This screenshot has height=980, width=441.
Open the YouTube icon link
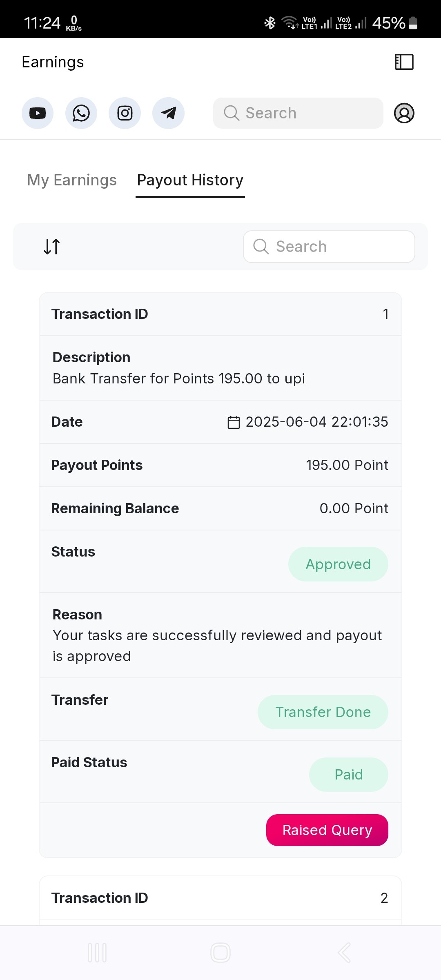tap(38, 113)
